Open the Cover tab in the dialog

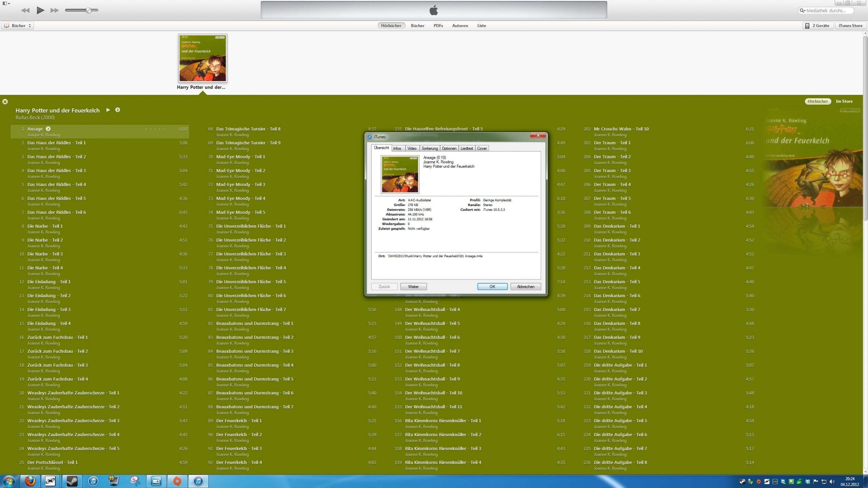(482, 149)
